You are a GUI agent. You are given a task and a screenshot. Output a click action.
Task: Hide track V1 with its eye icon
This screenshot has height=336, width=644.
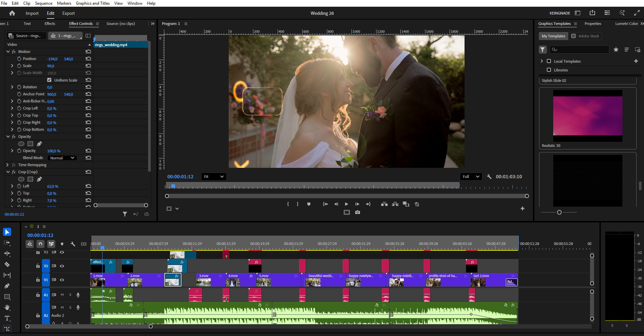pyautogui.click(x=62, y=280)
